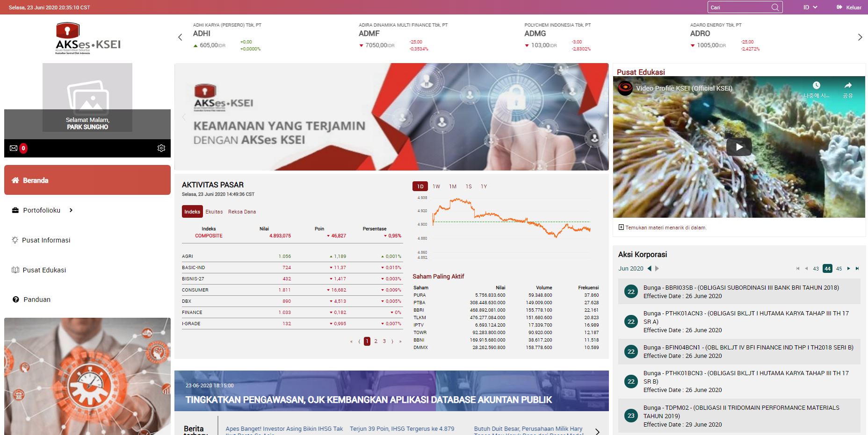868x435 pixels.
Task: Select the 1D chart range
Action: pos(420,186)
